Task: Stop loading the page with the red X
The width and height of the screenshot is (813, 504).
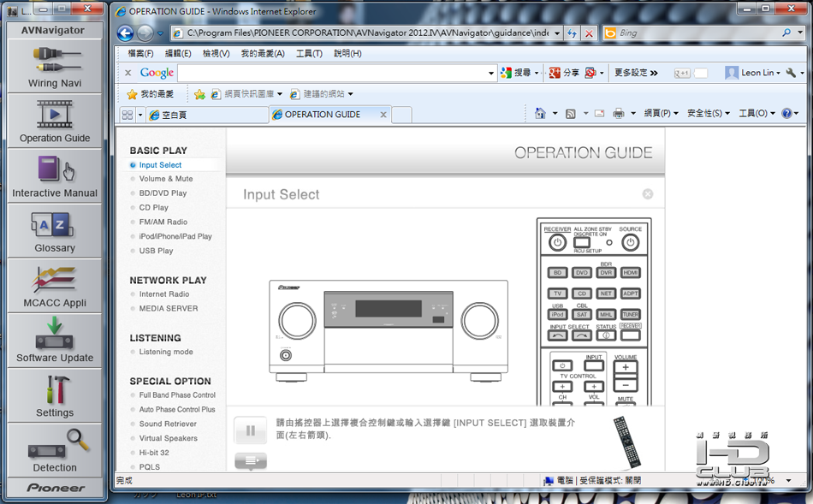Action: (589, 33)
